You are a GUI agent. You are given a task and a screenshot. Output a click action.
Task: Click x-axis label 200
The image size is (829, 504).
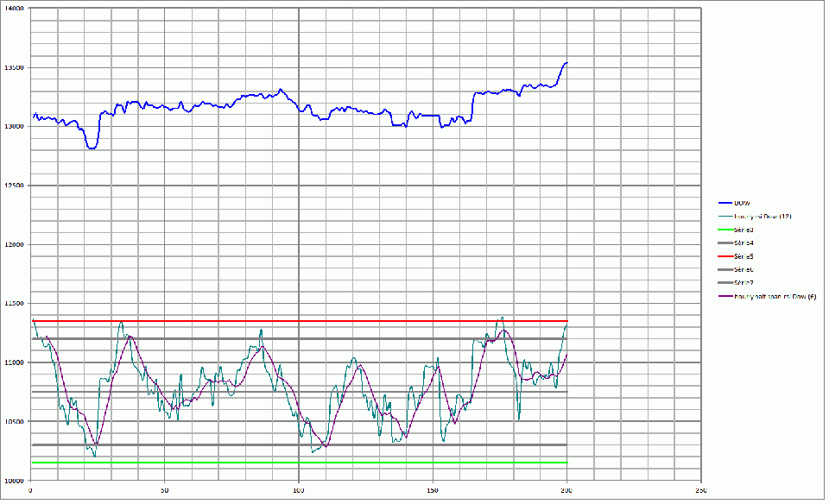[566, 490]
